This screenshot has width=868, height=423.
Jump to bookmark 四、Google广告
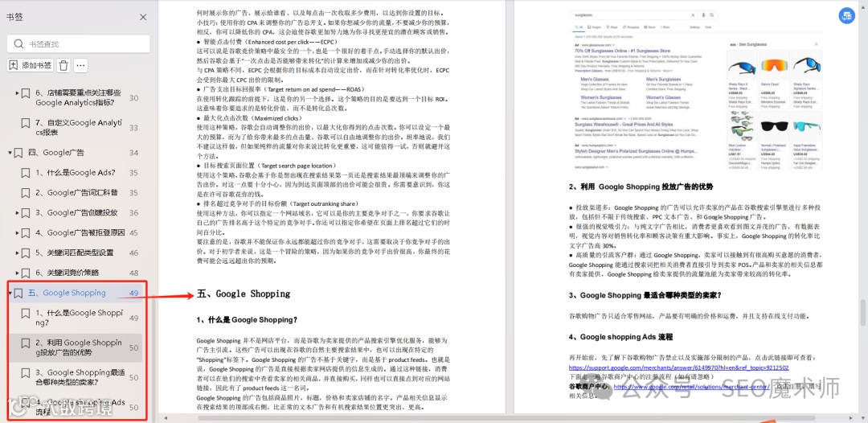coord(56,153)
